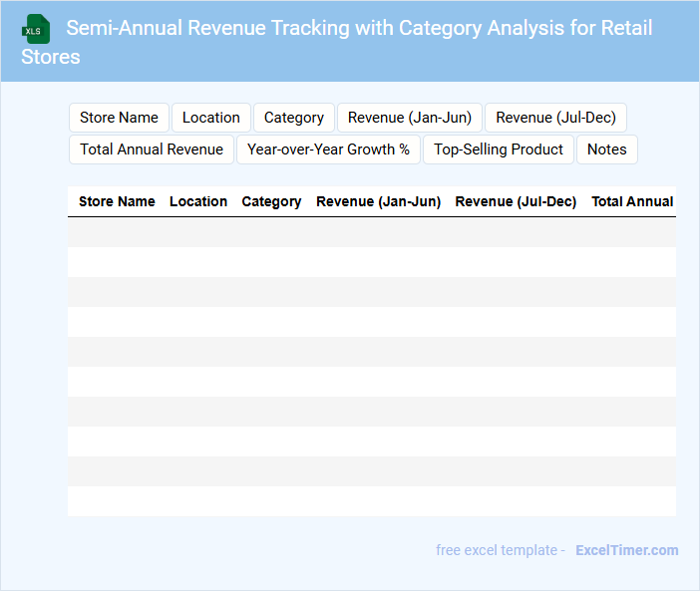Click the Location tag button

point(210,118)
